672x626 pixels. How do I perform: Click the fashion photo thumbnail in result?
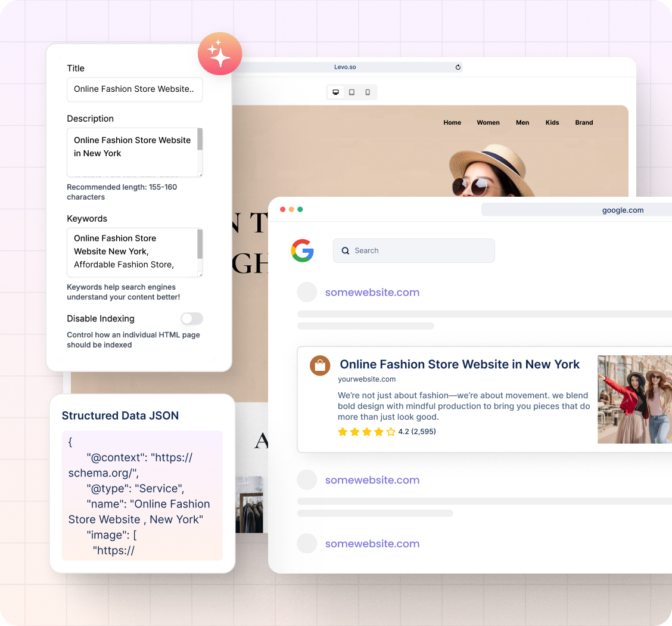pyautogui.click(x=634, y=399)
